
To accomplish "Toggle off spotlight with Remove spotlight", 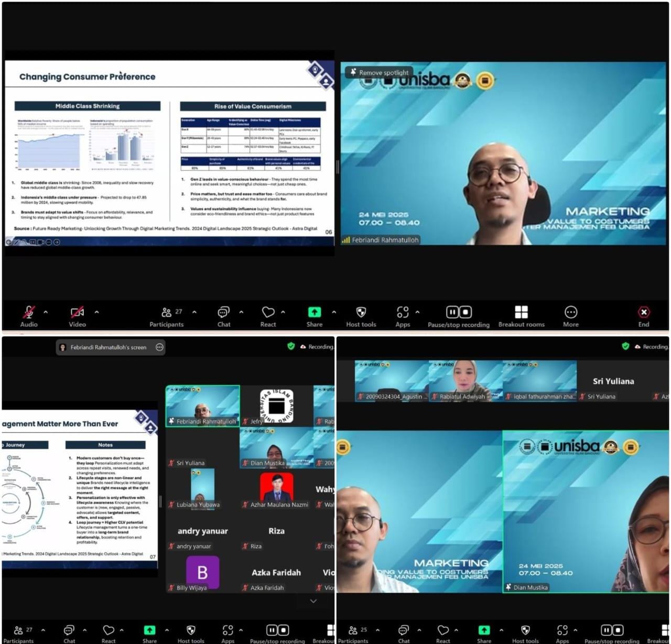I will (378, 73).
